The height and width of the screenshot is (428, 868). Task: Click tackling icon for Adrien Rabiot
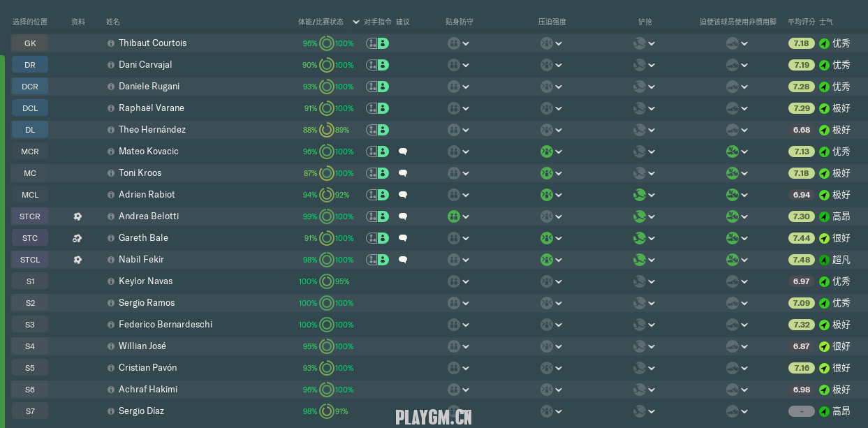640,195
